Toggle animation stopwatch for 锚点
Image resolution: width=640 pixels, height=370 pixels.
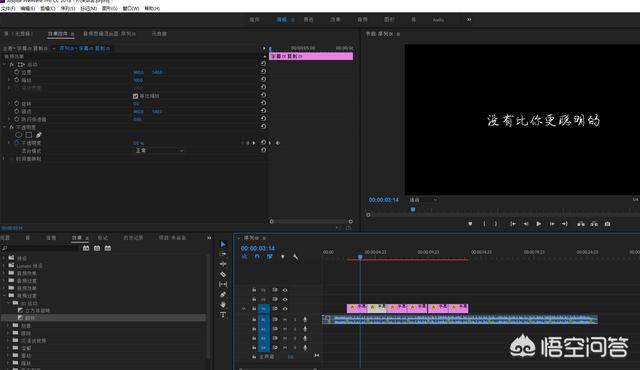click(x=17, y=111)
